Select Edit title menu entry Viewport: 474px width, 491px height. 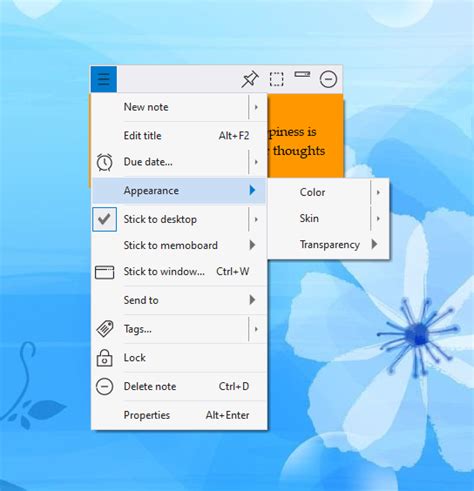coord(179,136)
